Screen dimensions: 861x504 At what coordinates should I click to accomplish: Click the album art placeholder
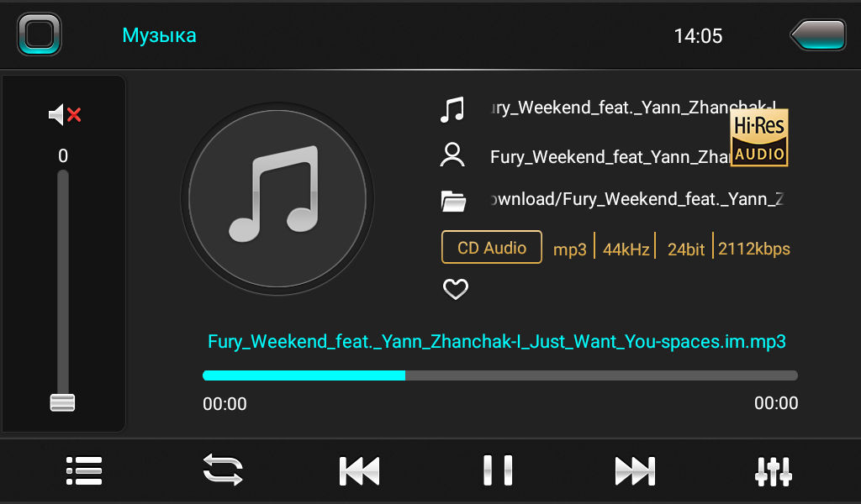pyautogui.click(x=277, y=198)
